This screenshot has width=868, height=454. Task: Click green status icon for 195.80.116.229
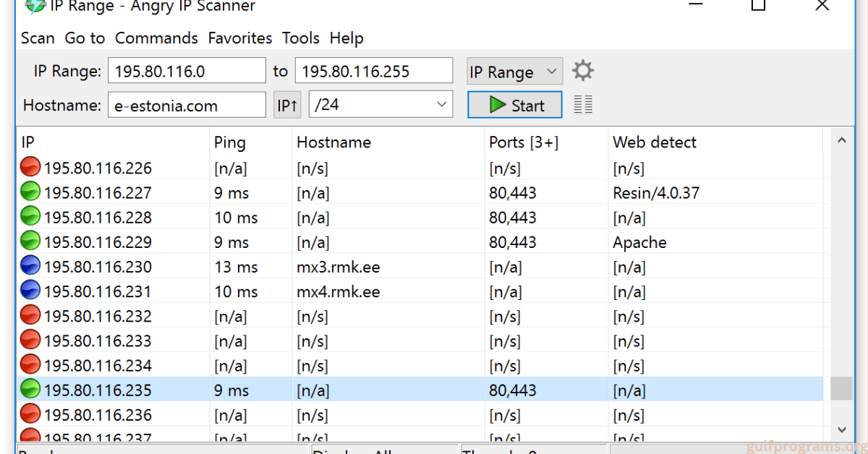click(30, 242)
